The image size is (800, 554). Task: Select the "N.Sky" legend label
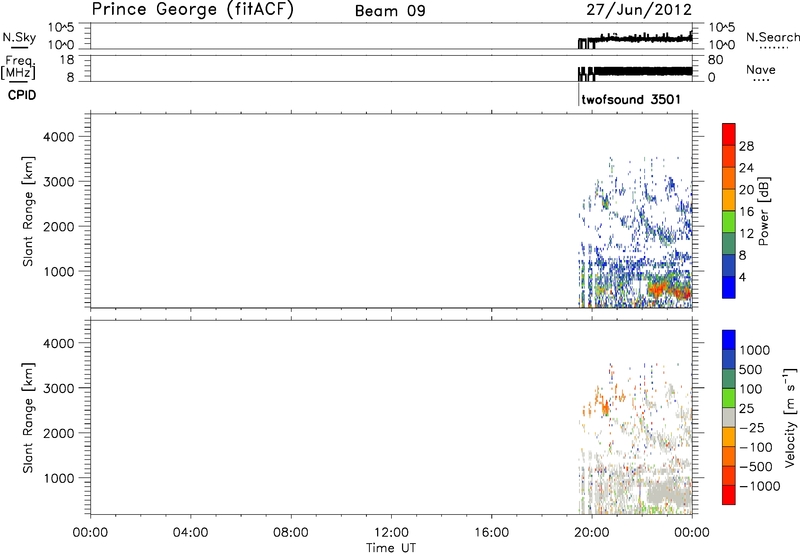tap(19, 37)
